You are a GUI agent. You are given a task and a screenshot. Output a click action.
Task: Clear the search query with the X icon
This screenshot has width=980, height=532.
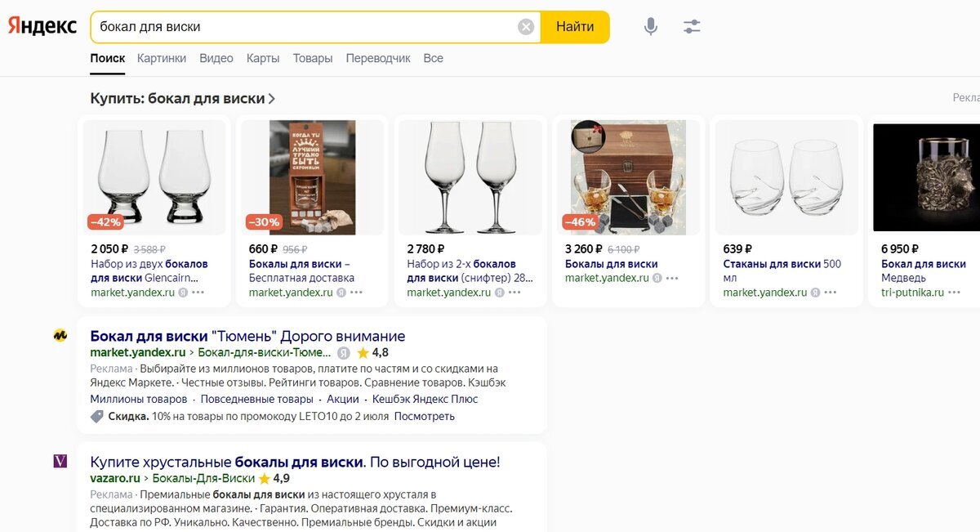(x=525, y=25)
